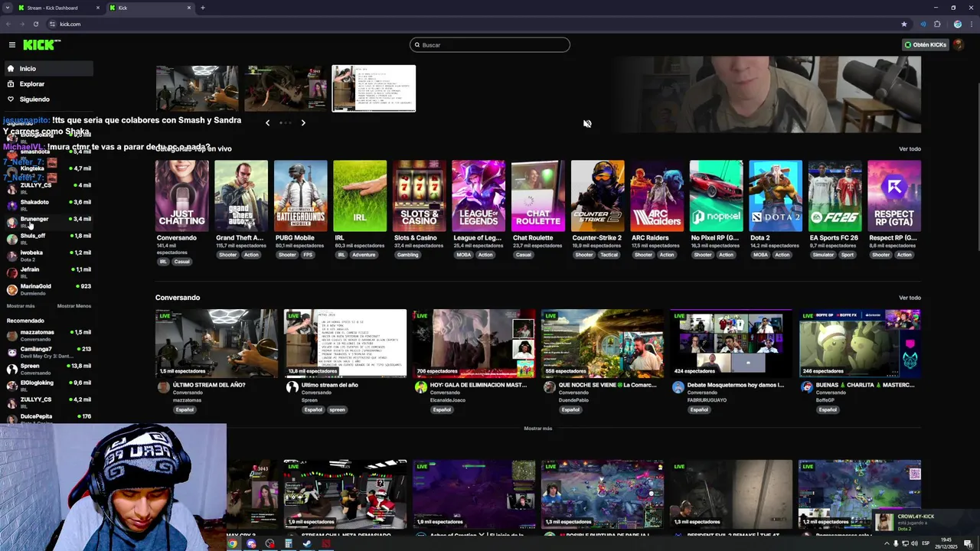The width and height of the screenshot is (980, 551).
Task: Unmute the featured stream volume
Action: pyautogui.click(x=587, y=124)
